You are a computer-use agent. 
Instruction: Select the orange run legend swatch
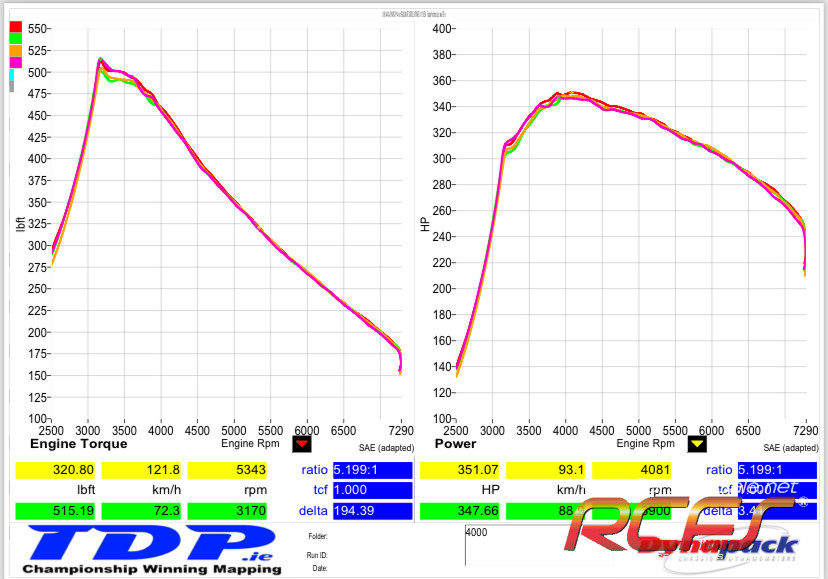(x=16, y=51)
